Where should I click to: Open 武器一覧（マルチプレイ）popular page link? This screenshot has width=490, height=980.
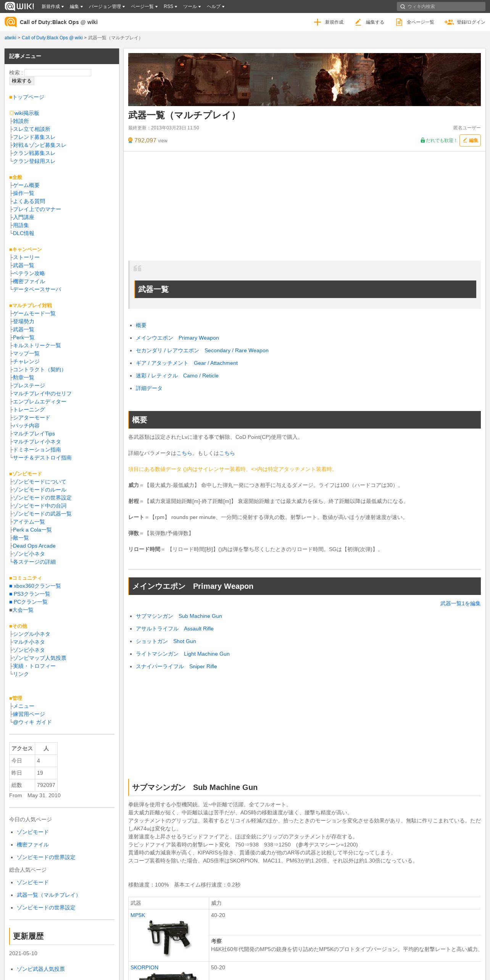(48, 895)
